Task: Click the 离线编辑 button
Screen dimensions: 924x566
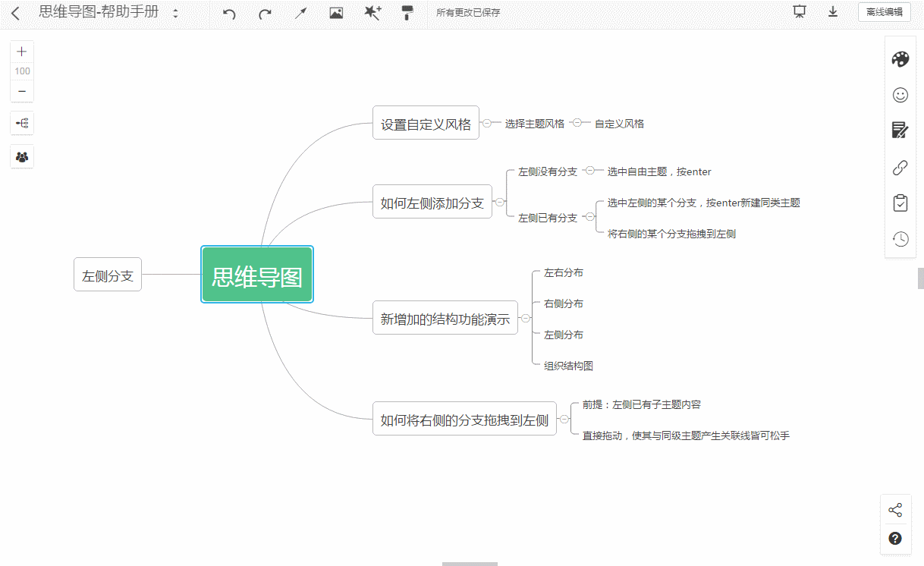Action: (x=884, y=12)
